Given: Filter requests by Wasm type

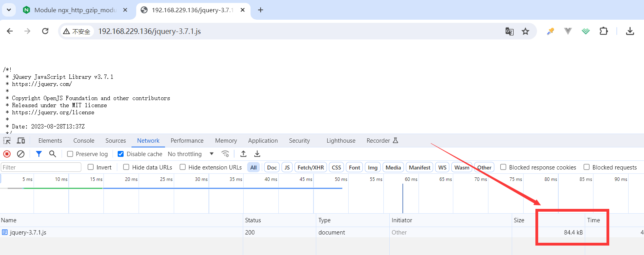Looking at the screenshot, I should click(462, 168).
